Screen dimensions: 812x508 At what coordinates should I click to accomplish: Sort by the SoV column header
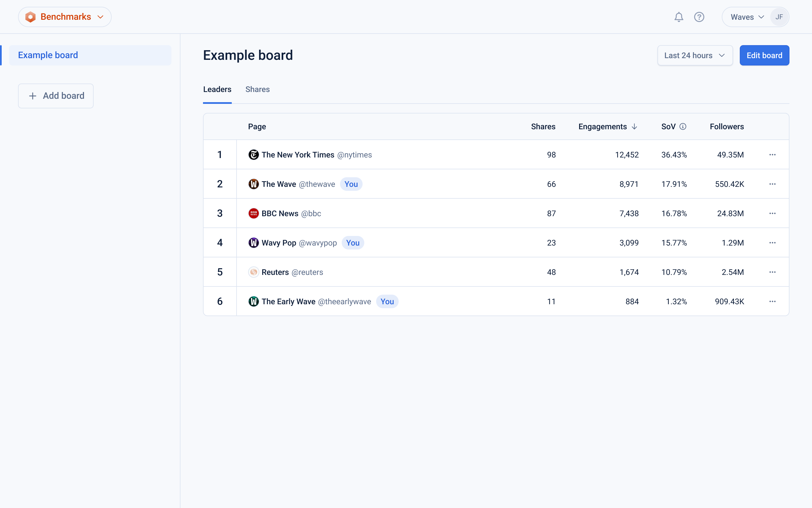(x=668, y=127)
